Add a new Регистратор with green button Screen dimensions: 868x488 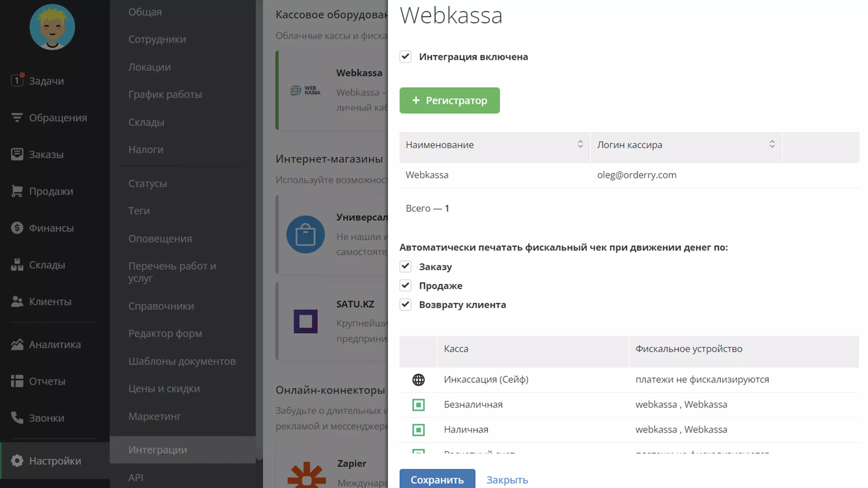[x=450, y=100]
